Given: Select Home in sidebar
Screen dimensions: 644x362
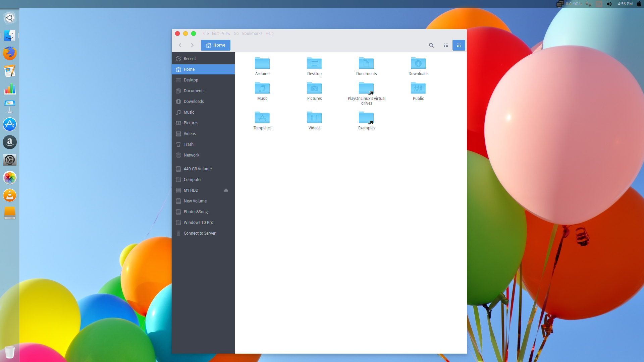Looking at the screenshot, I should pyautogui.click(x=203, y=69).
